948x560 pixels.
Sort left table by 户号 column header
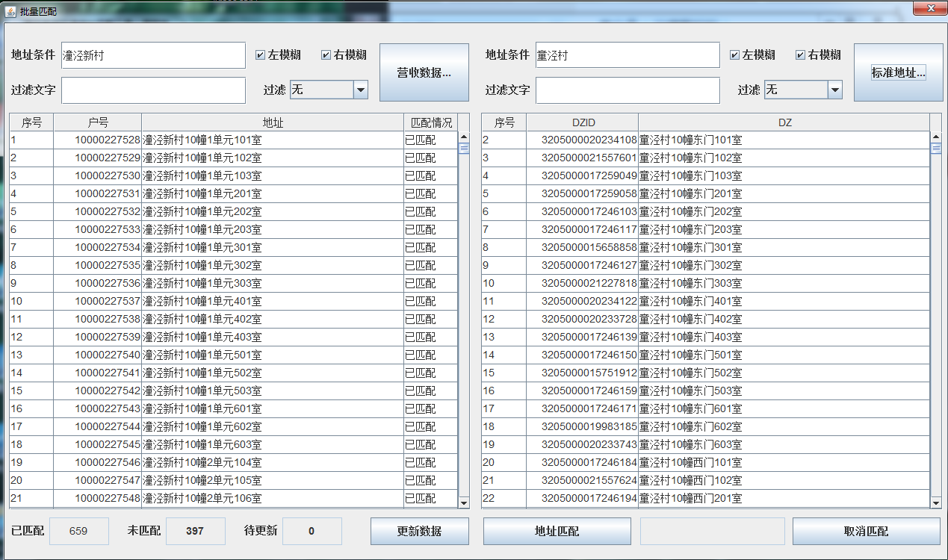98,122
